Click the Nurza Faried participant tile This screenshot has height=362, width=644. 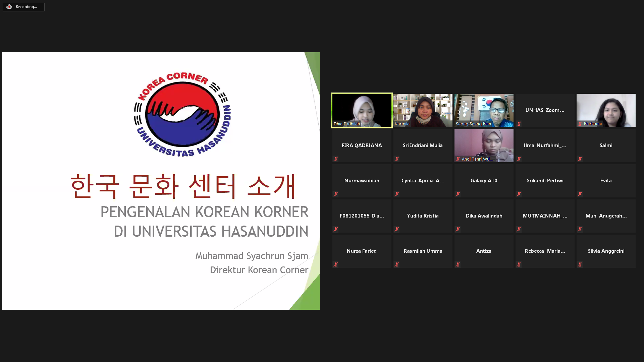tap(362, 251)
